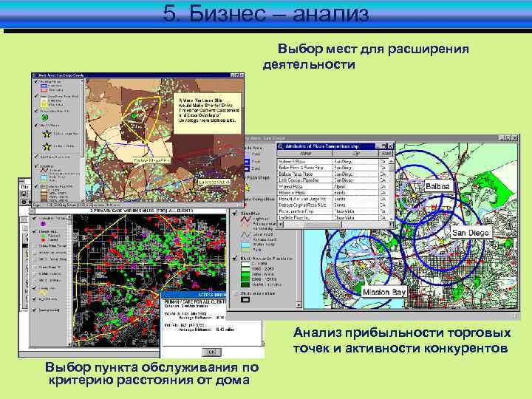Click the Average Distance 0.45 miles text

[207, 330]
